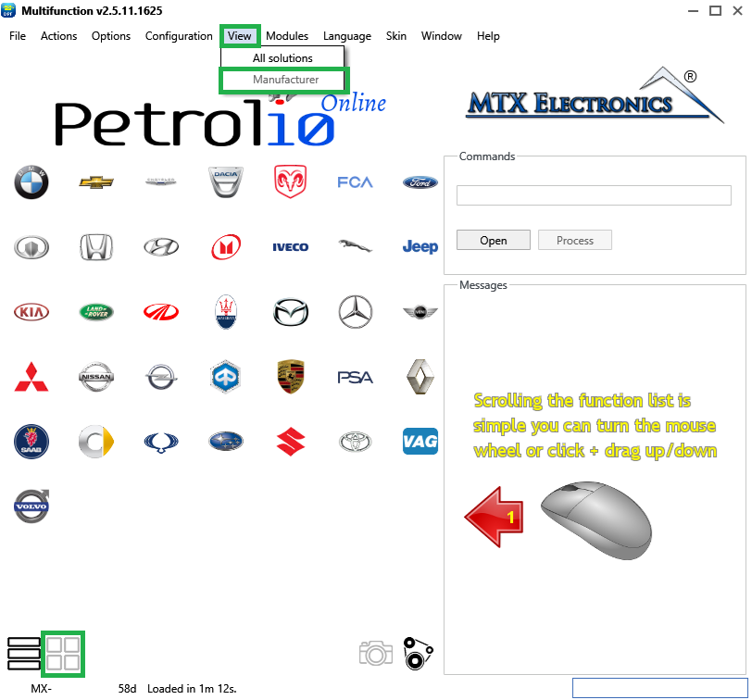Choose the Renault diamond logo
Screen dimensions: 751x700
pyautogui.click(x=419, y=377)
